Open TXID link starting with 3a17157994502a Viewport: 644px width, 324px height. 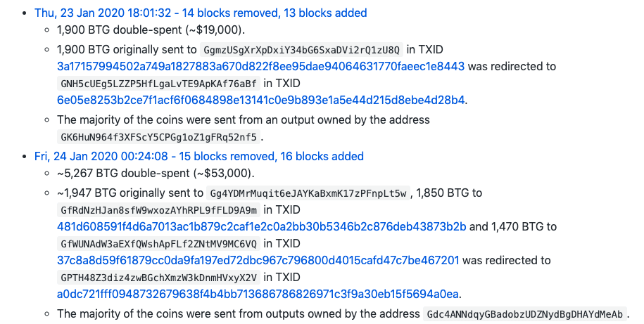260,67
